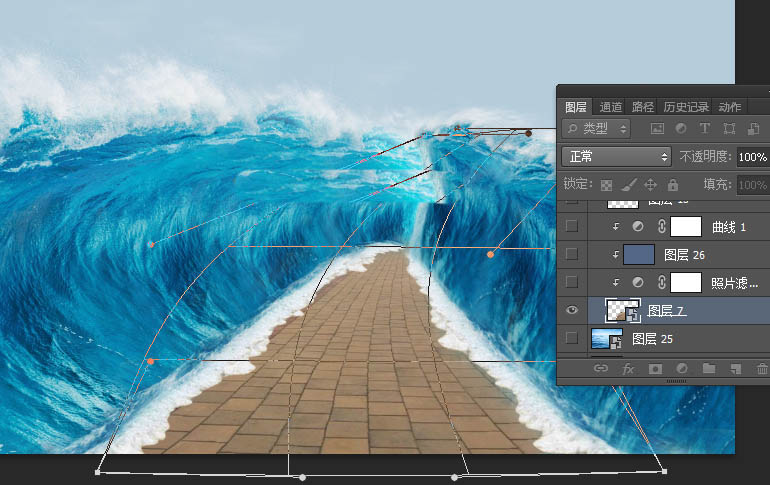Show the 图层 26 layer visibility box
The width and height of the screenshot is (770, 485).
[572, 254]
